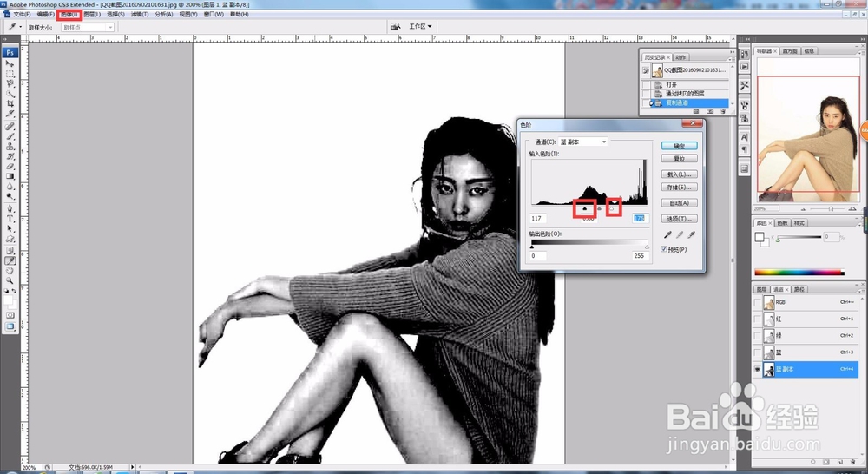Switch to the 图层 tab
This screenshot has width=868, height=474.
tap(762, 290)
